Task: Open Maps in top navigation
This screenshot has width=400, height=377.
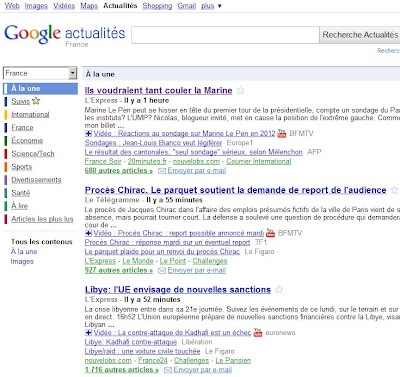Action: click(x=89, y=6)
